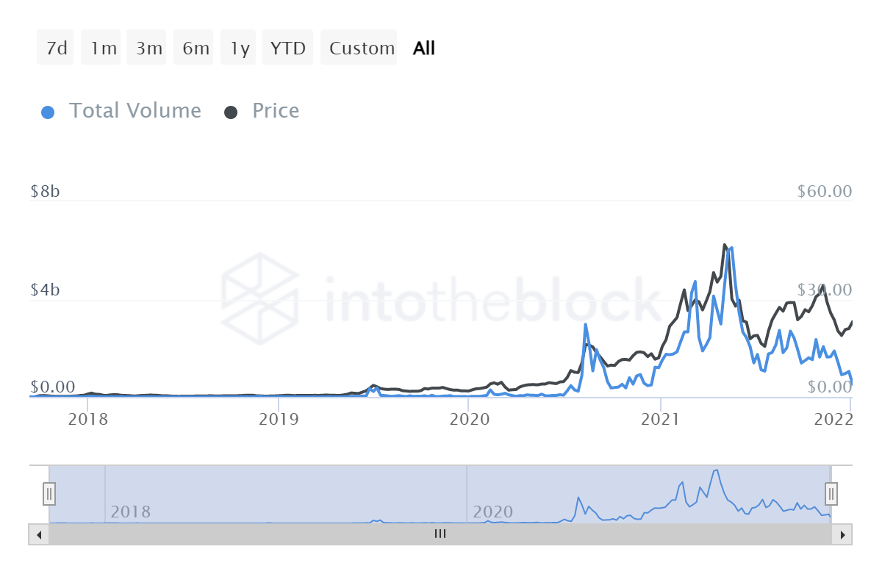Select the 6m time range
Image resolution: width=882 pixels, height=588 pixels.
(x=193, y=47)
